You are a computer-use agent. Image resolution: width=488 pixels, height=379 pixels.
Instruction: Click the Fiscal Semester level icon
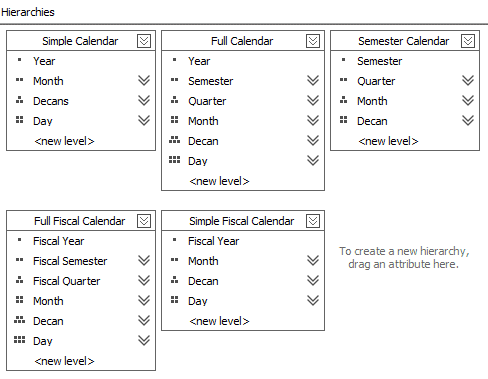click(x=19, y=260)
